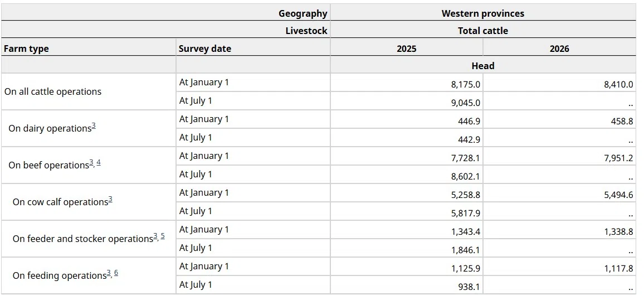This screenshot has height=300, width=644.
Task: Open footnote 6 beside On feeding operations
Action: [x=116, y=273]
